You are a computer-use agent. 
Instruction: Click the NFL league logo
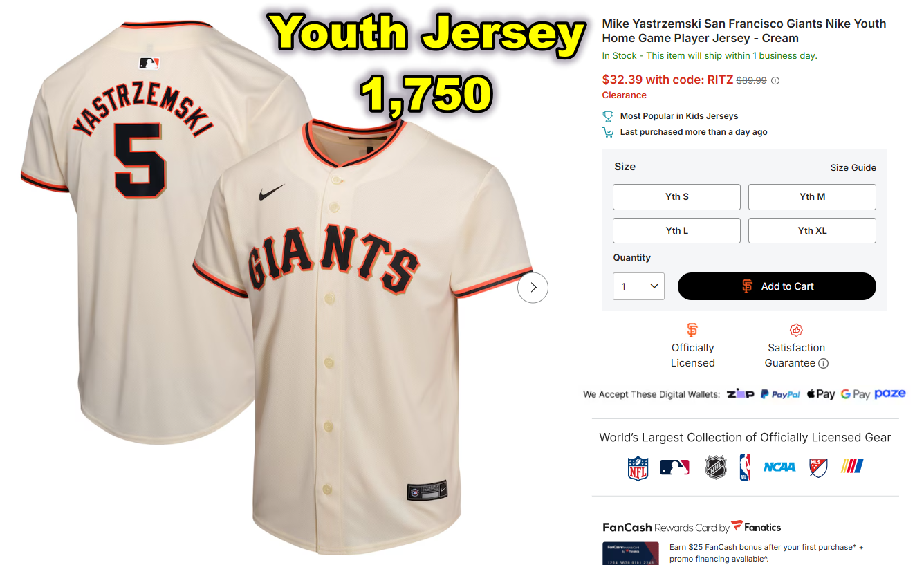[638, 467]
